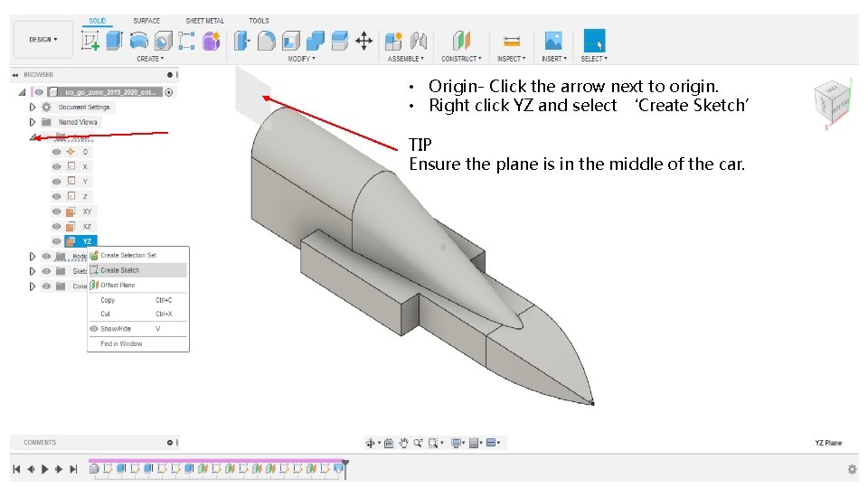The image size is (868, 488).
Task: Click the timeline settings gear icon
Action: pos(853,469)
